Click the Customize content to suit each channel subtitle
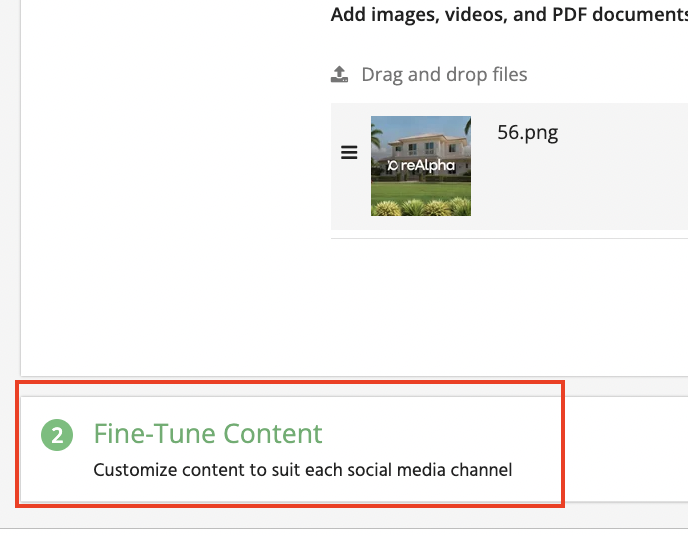 (x=302, y=469)
